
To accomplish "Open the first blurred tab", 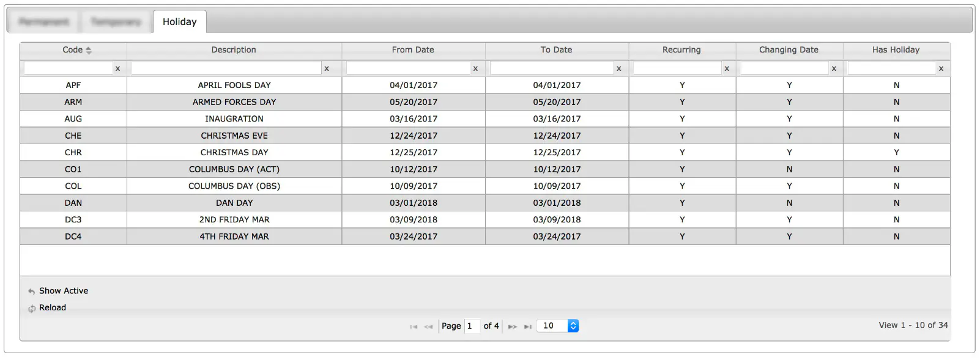I will pos(43,22).
